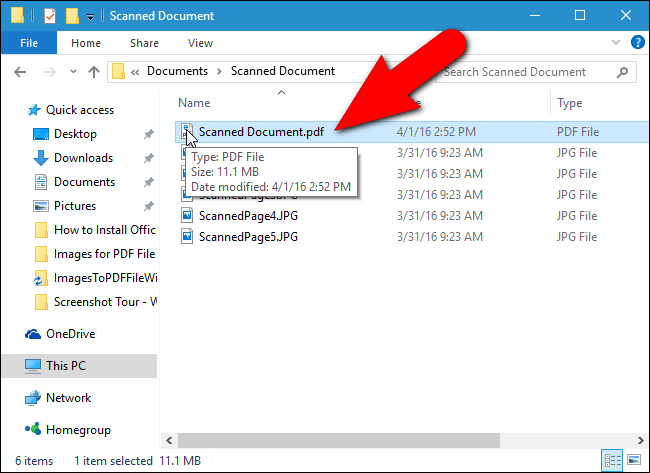
Task: Sort by the Name column header
Action: pos(194,103)
